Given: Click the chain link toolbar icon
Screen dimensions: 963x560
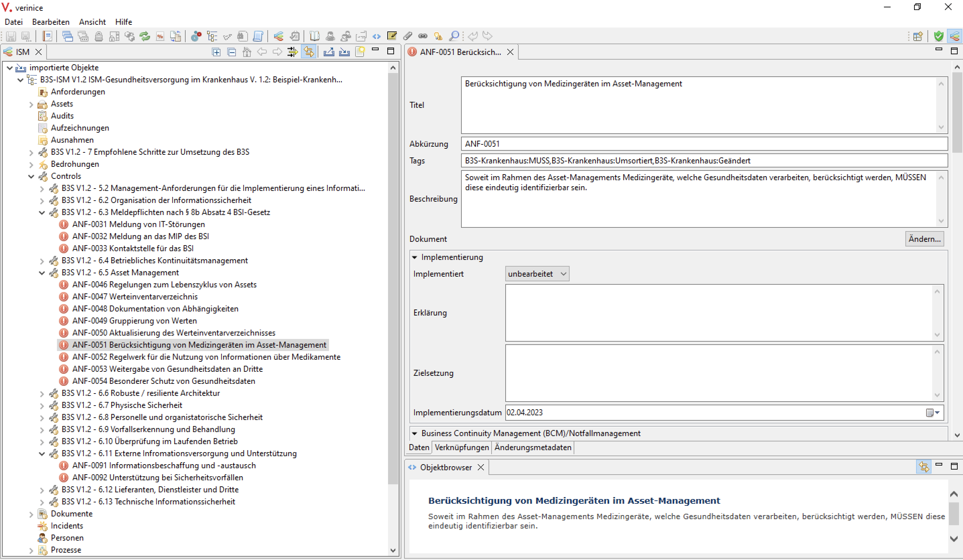Looking at the screenshot, I should tap(423, 36).
